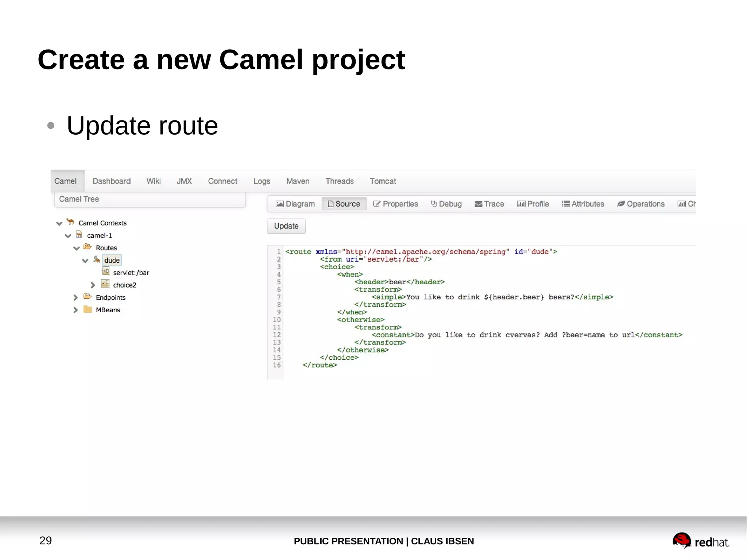Open the Operations view tab

[x=641, y=204]
